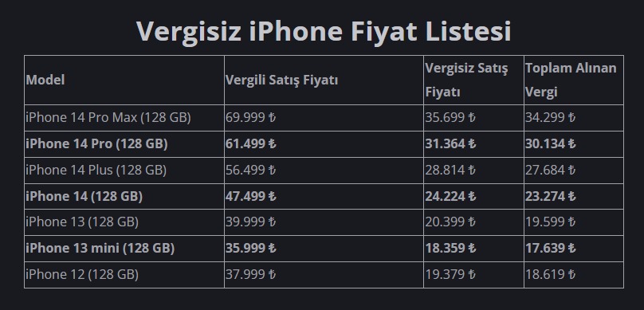Select the 19.599 ₺ total tax cell
Image resolution: width=644 pixels, height=310 pixels.
[x=573, y=222]
